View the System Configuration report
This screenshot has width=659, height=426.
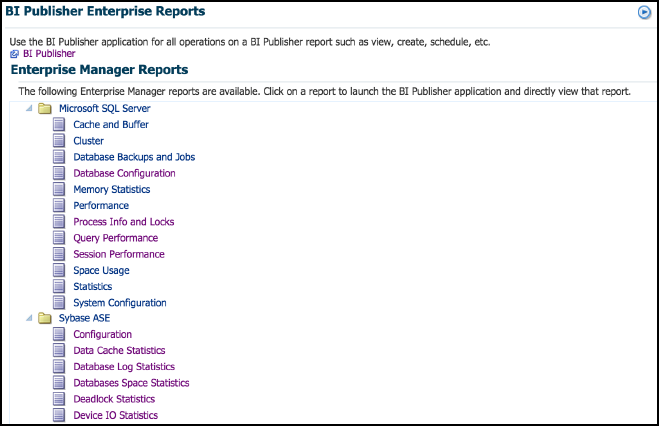(x=120, y=302)
